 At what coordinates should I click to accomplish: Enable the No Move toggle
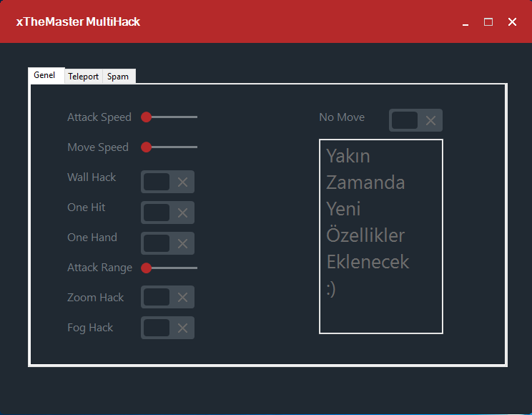pos(415,120)
